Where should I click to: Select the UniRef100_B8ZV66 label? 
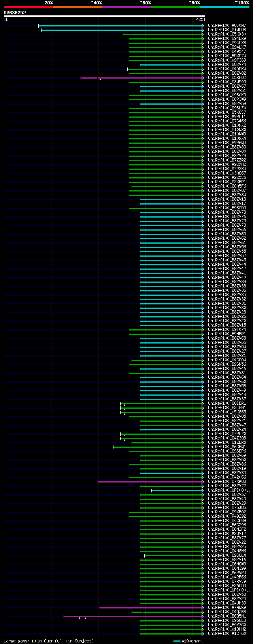[x=227, y=230]
